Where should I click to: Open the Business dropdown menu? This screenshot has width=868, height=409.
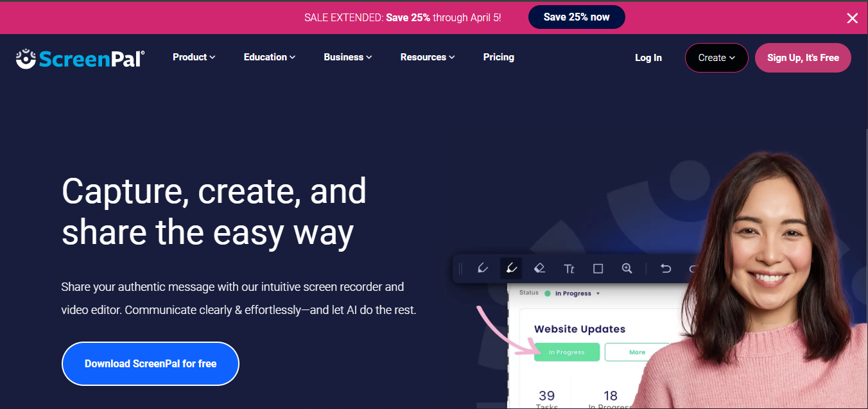point(348,57)
